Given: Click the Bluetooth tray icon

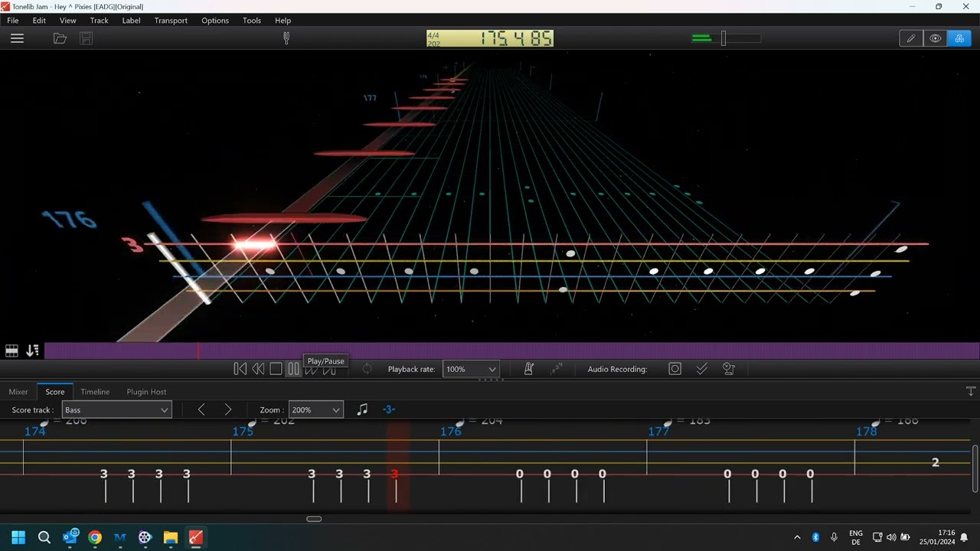Looking at the screenshot, I should 815,537.
